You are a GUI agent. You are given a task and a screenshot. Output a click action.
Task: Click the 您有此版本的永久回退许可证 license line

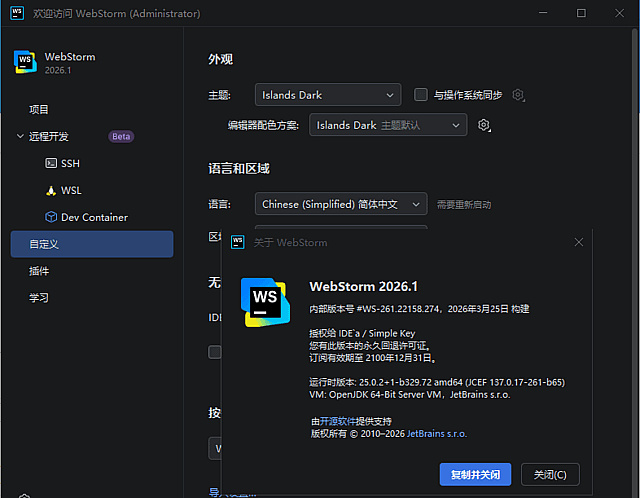[x=370, y=346]
